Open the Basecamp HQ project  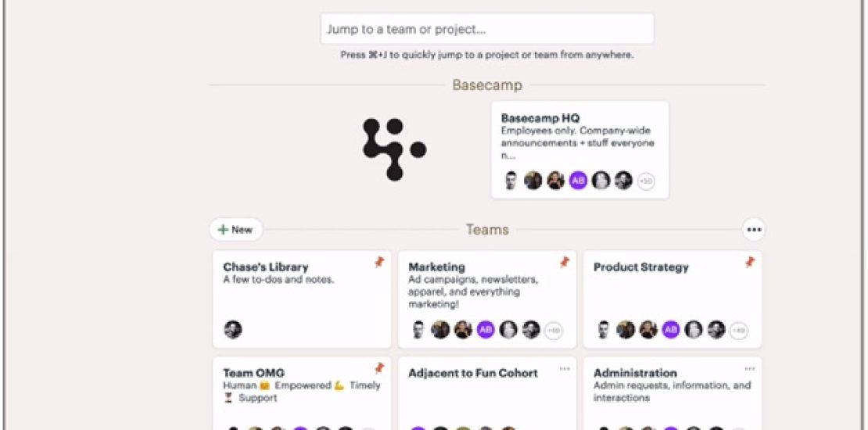coord(540,119)
